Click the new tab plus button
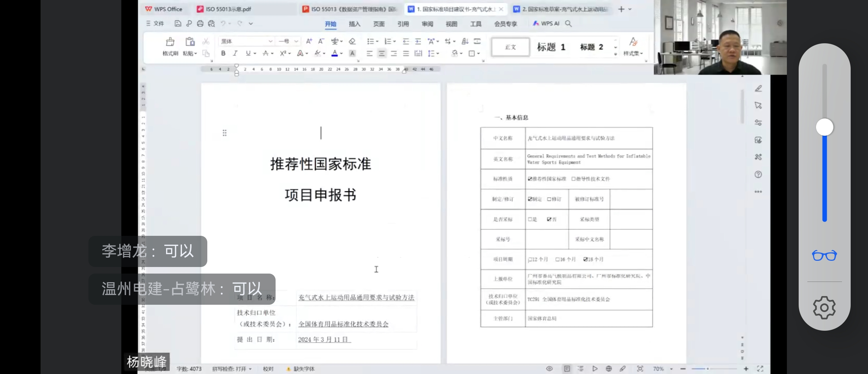 coord(621,9)
